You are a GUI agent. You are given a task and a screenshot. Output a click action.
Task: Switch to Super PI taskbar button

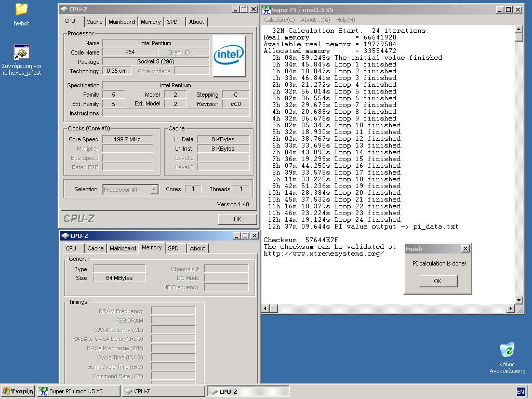pyautogui.click(x=78, y=391)
